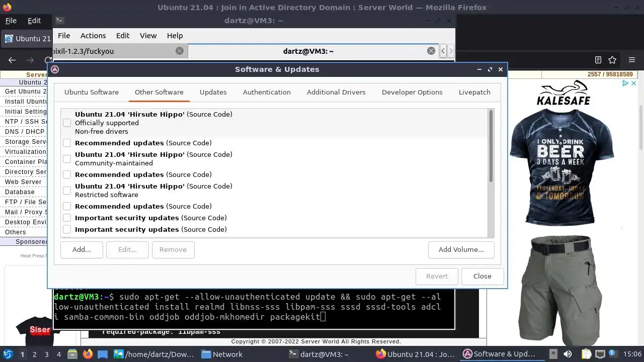Launch file manager from panel quicklaunch
This screenshot has height=362, width=644.
pyautogui.click(x=72, y=354)
